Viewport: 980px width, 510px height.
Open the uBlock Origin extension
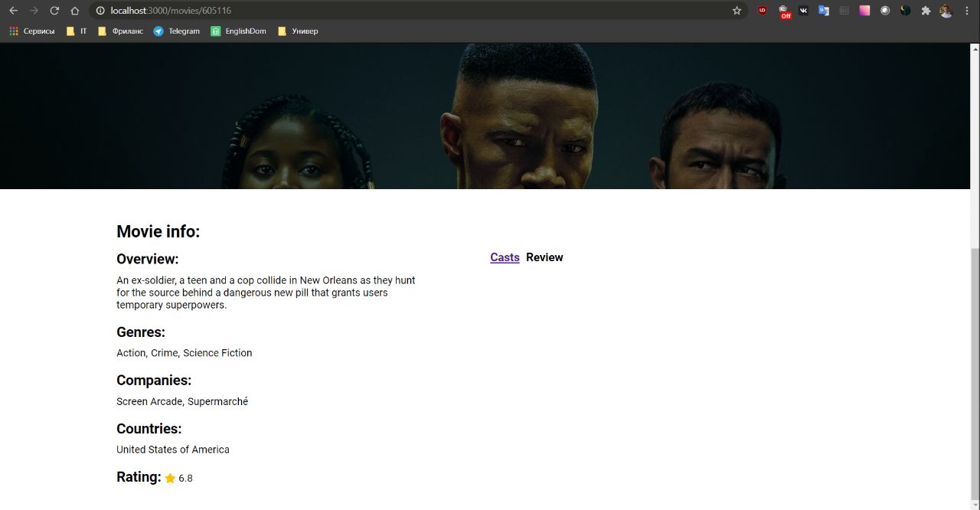point(763,11)
